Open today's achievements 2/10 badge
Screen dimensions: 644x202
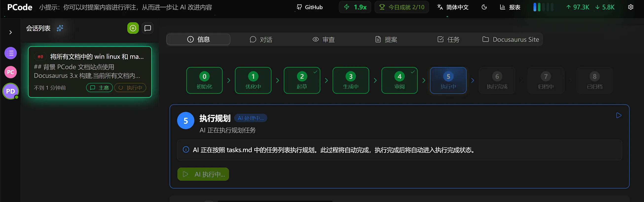(402, 7)
